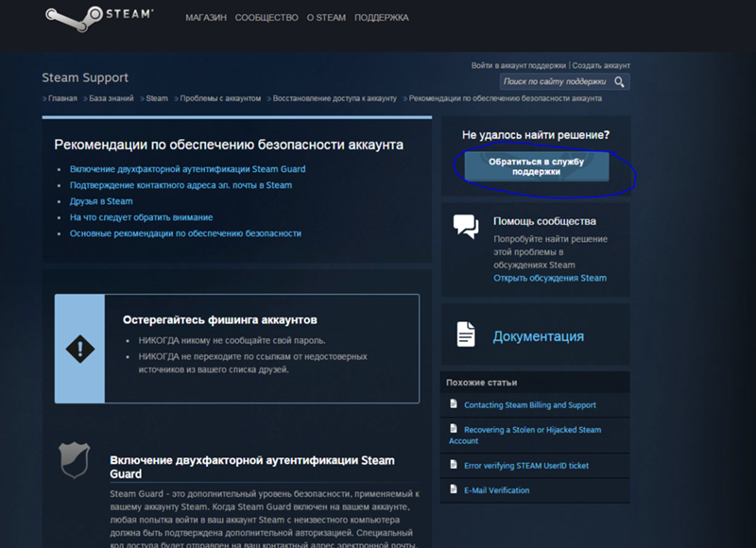This screenshot has width=756, height=548.
Task: Click document icon beside E-Mail Verification
Action: tap(454, 488)
